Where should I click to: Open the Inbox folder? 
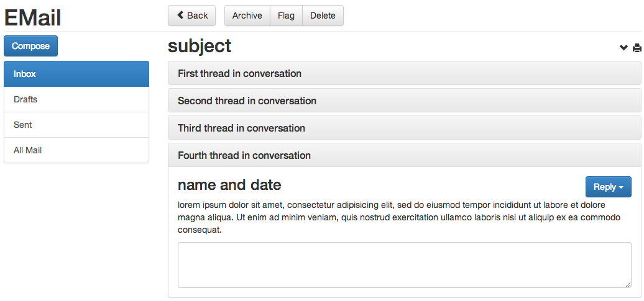pyautogui.click(x=76, y=74)
